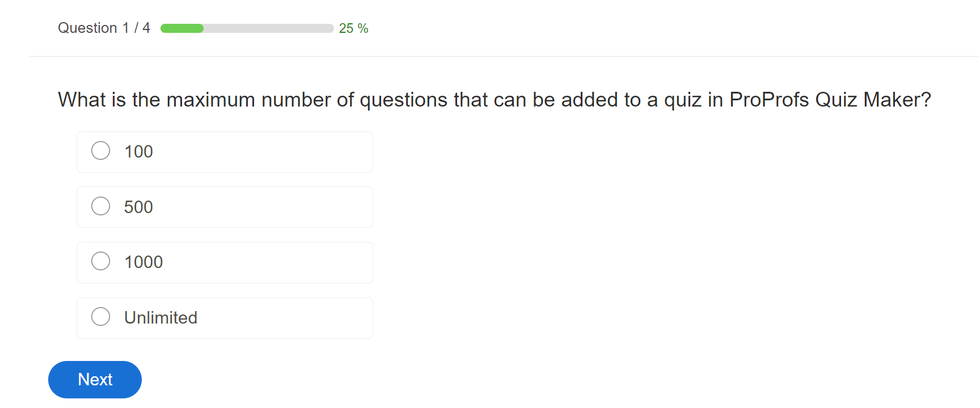Select the Unlimited radio button
This screenshot has height=408, width=980.
coord(101,317)
